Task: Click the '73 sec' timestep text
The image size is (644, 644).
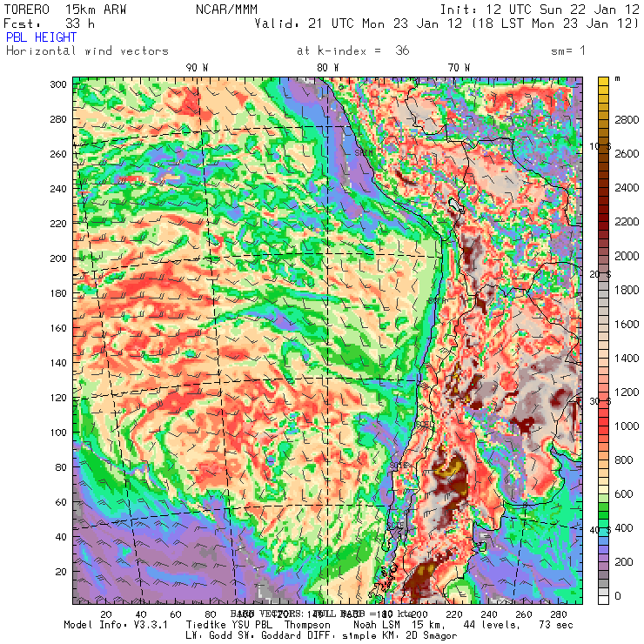Action: coord(556,625)
